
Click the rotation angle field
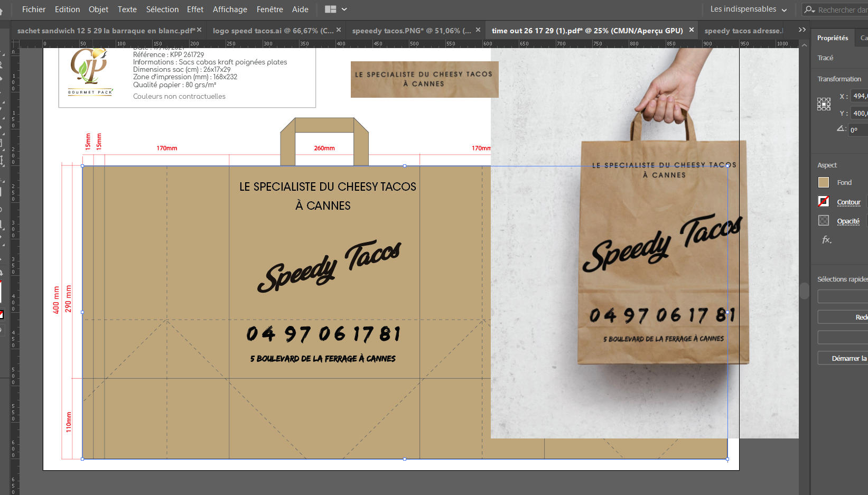[x=858, y=130]
